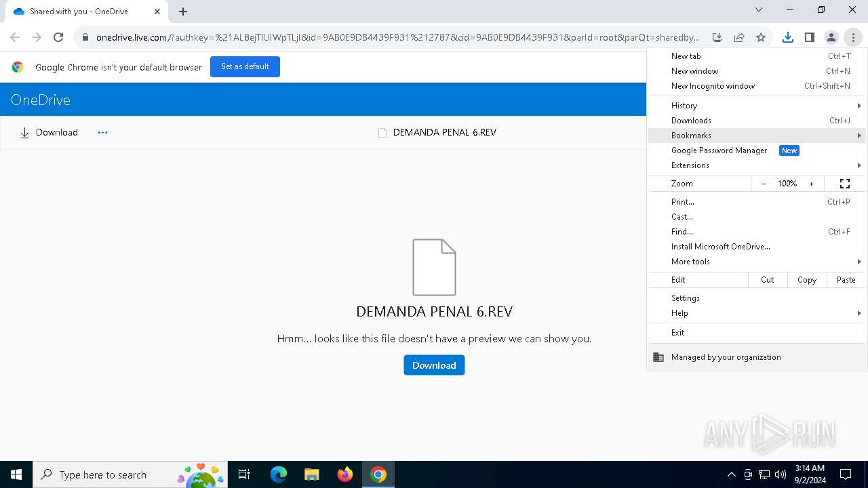868x488 pixels.
Task: Choose Find from the menu
Action: pos(757,232)
